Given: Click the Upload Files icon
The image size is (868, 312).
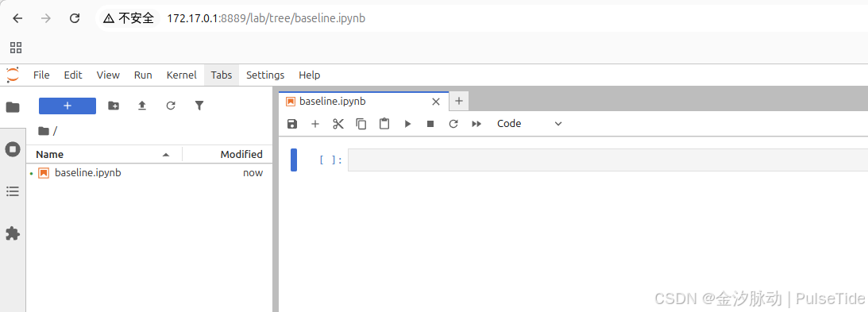Looking at the screenshot, I should pyautogui.click(x=142, y=106).
